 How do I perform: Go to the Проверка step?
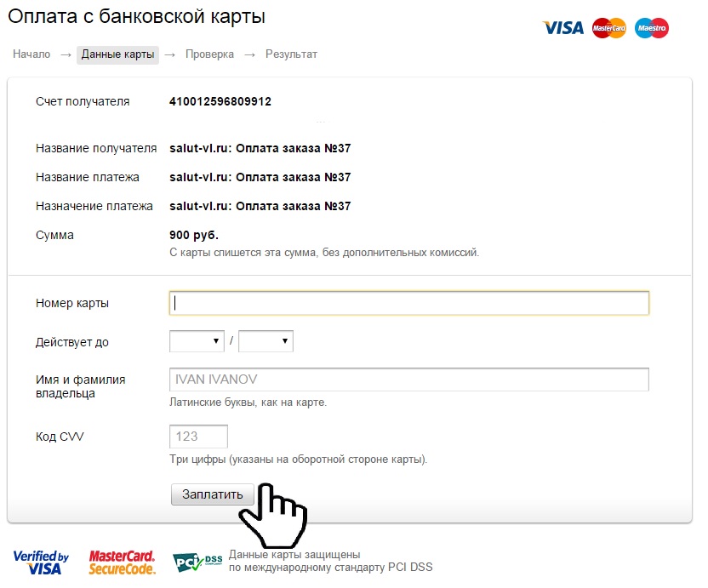click(x=209, y=54)
